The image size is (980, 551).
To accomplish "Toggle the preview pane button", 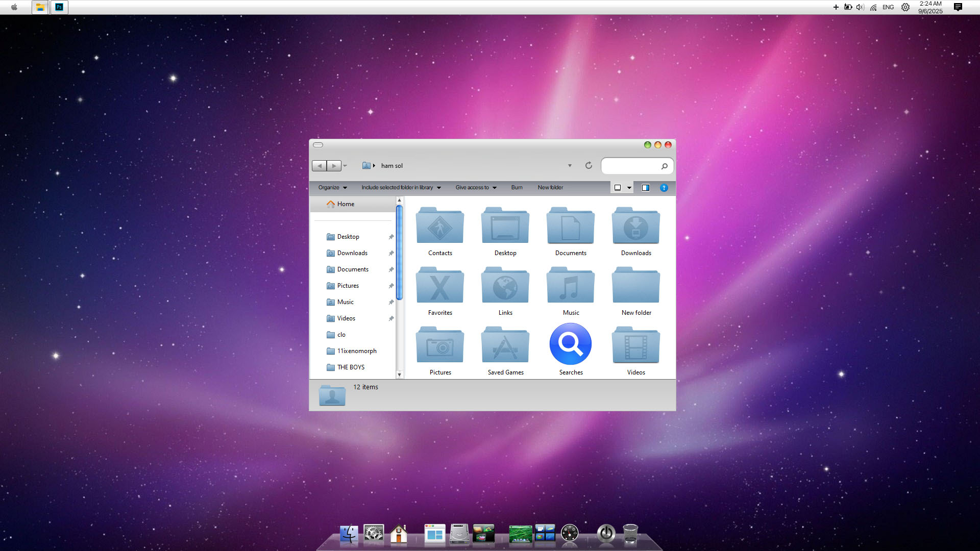I will tap(645, 188).
